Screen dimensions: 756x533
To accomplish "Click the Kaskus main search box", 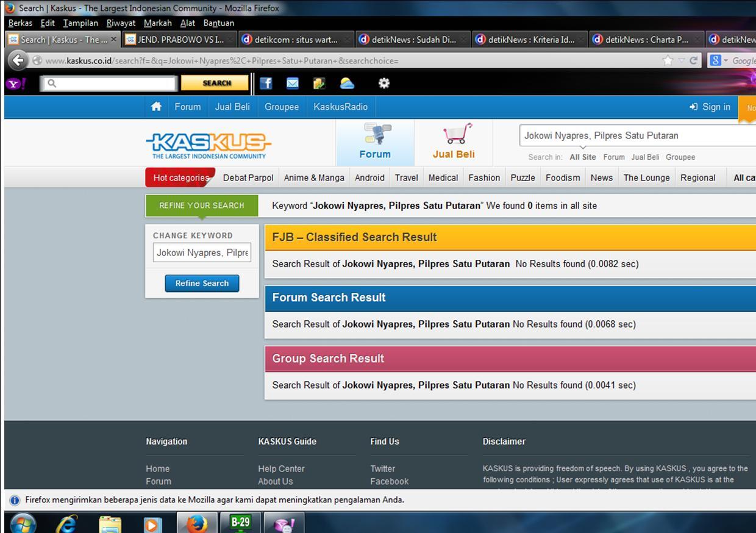I will pyautogui.click(x=638, y=135).
